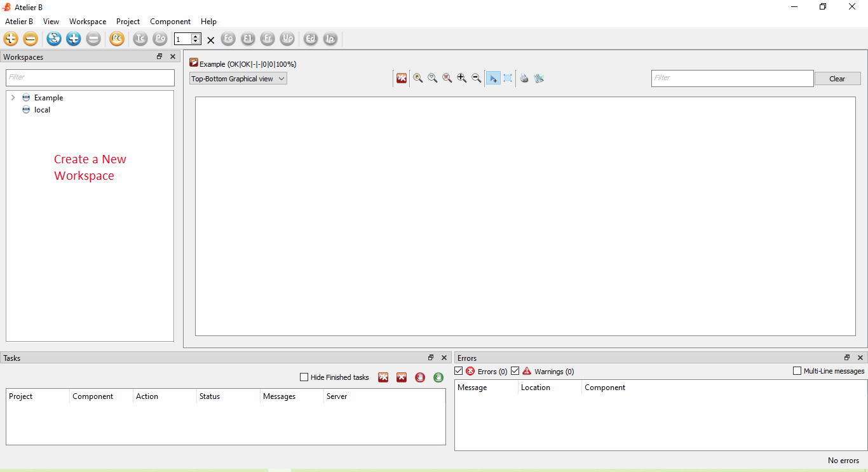Click the Status column header in Tasks

click(x=228, y=396)
